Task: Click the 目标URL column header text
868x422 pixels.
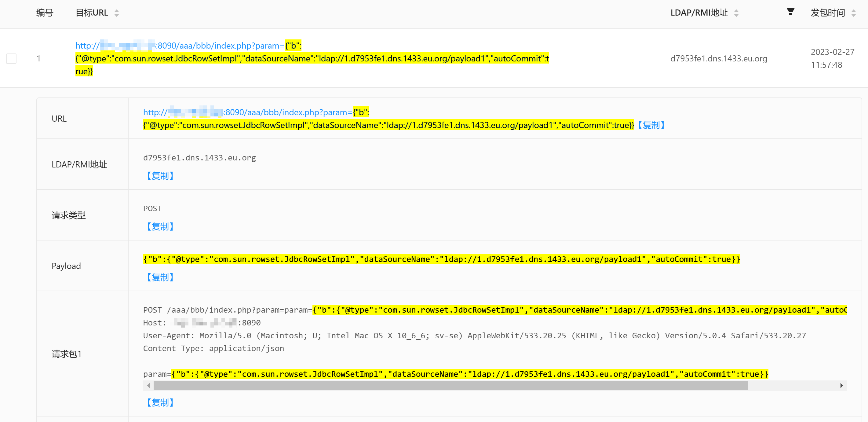Action: click(91, 13)
